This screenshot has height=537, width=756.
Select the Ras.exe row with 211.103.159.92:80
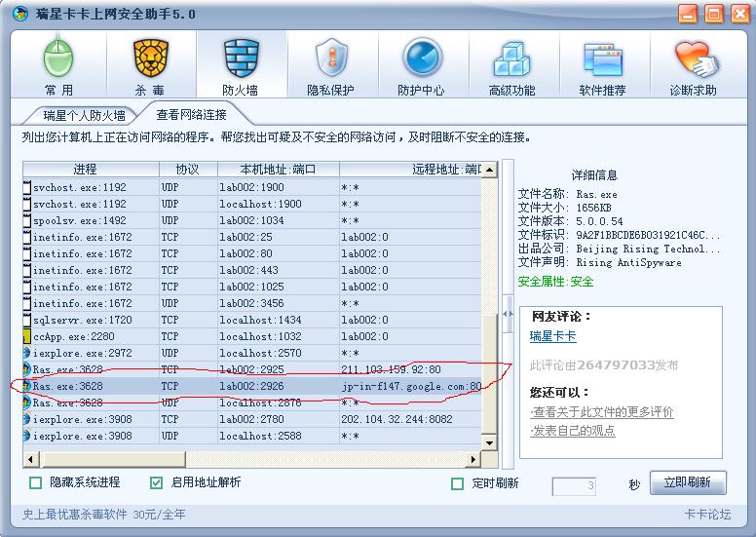(x=252, y=369)
